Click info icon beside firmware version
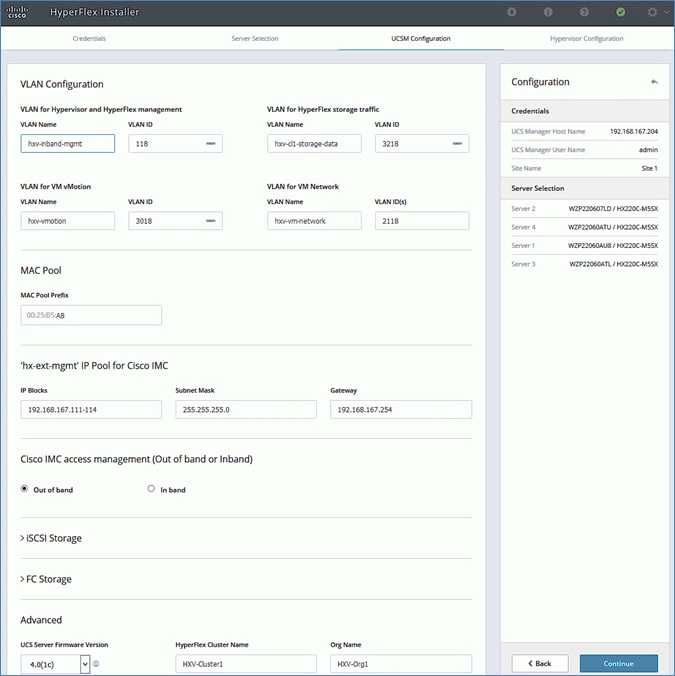The height and width of the screenshot is (676, 675). pos(96,664)
